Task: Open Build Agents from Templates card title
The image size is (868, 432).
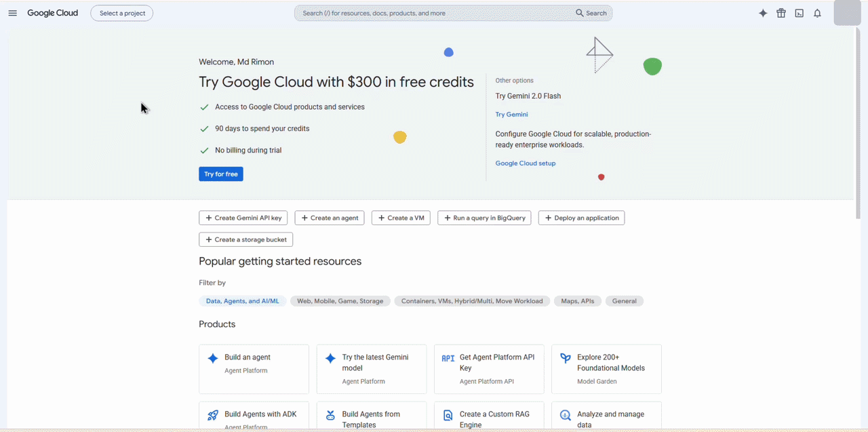Action: (x=371, y=420)
